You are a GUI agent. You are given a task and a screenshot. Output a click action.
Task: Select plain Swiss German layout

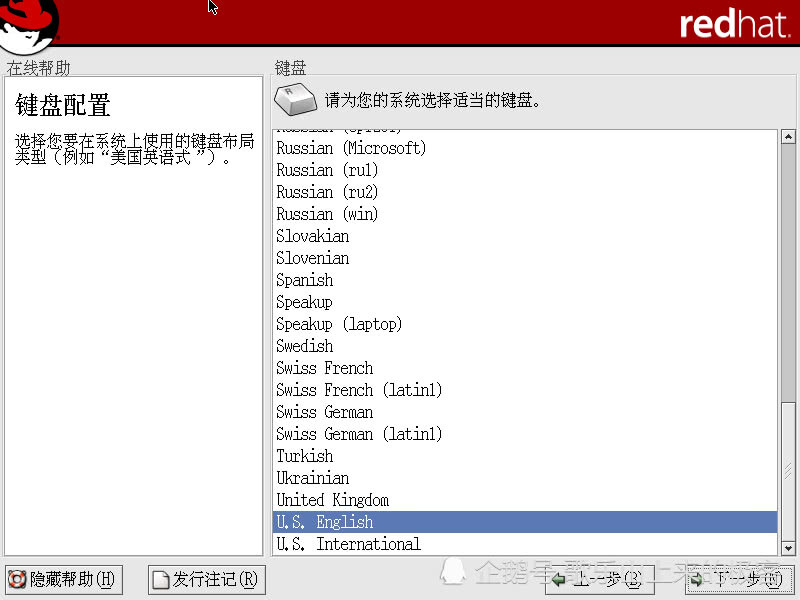[524, 412]
